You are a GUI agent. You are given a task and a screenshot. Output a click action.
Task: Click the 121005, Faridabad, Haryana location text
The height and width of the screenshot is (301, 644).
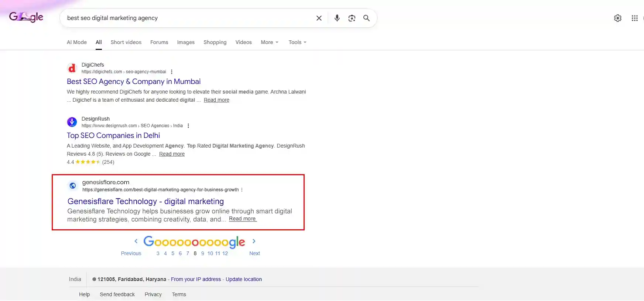[132, 279]
